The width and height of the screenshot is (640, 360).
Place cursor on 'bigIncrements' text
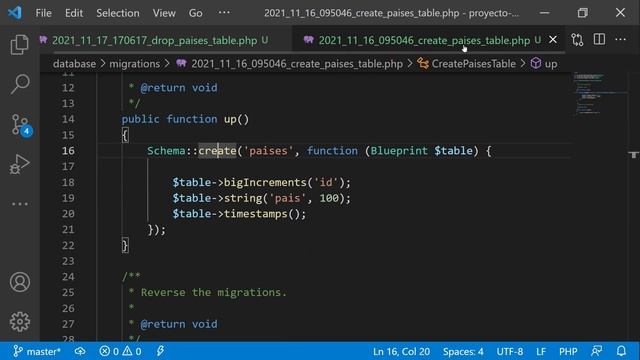coord(265,182)
